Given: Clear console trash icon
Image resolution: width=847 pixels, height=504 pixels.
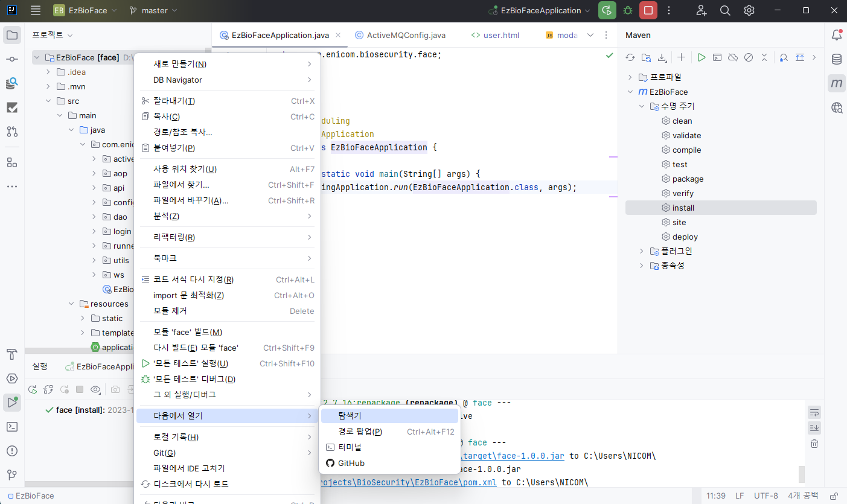Looking at the screenshot, I should [814, 444].
